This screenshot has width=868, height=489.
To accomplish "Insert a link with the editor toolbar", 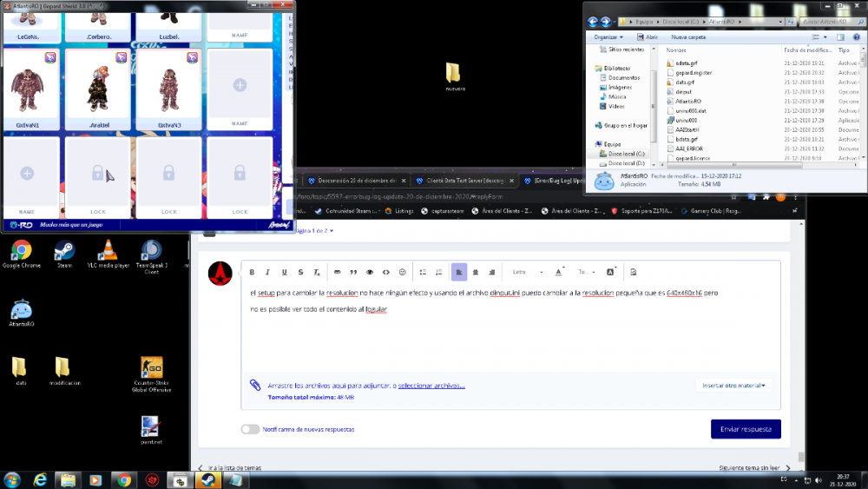I will (337, 272).
